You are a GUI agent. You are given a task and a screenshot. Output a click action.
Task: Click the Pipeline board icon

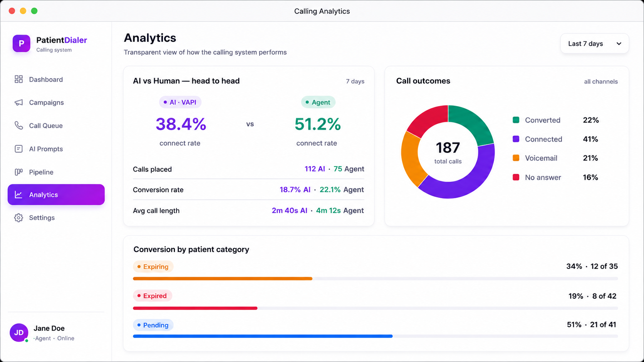[18, 172]
